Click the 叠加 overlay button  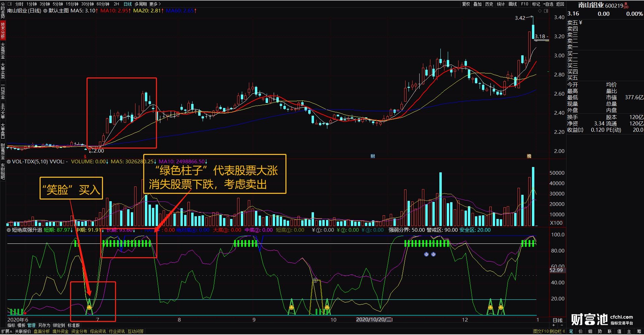pyautogui.click(x=478, y=4)
